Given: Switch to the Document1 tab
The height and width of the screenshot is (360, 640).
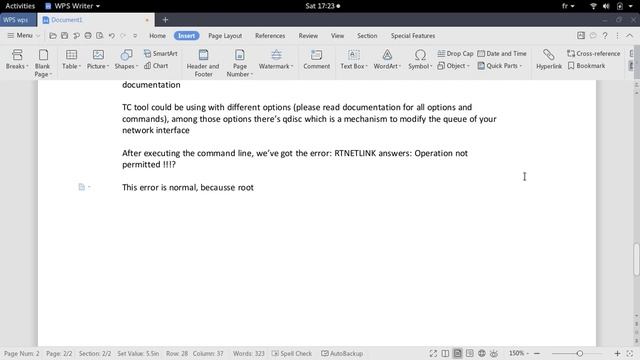Looking at the screenshot, I should pos(95,20).
